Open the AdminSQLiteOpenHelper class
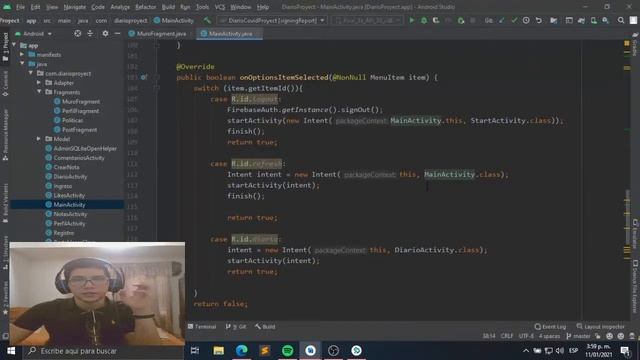 85,148
